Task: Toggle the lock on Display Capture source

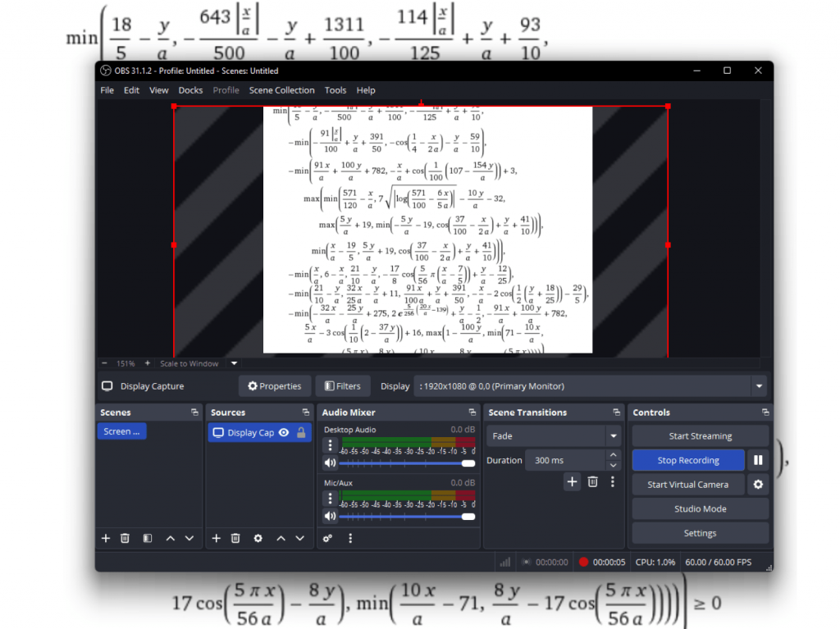Action: (301, 432)
